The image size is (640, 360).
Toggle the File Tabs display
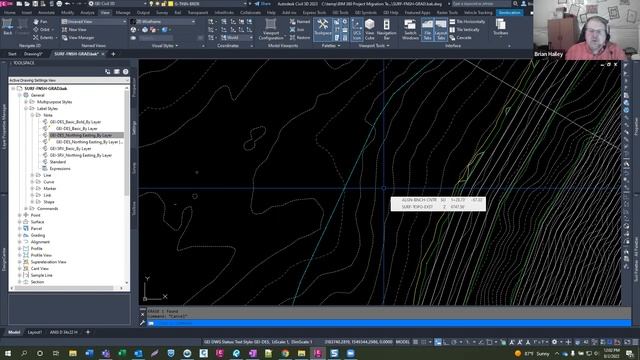click(427, 29)
